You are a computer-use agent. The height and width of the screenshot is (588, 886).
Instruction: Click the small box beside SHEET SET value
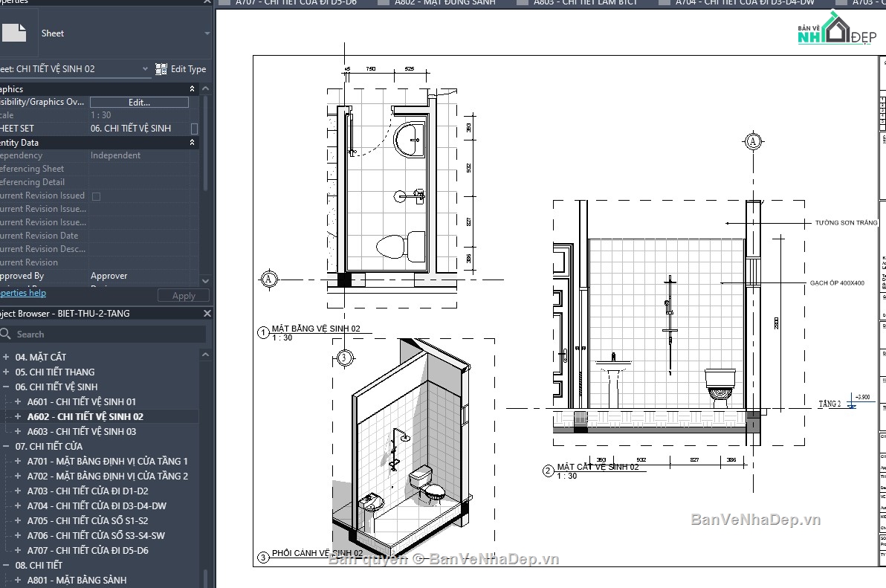click(x=195, y=129)
